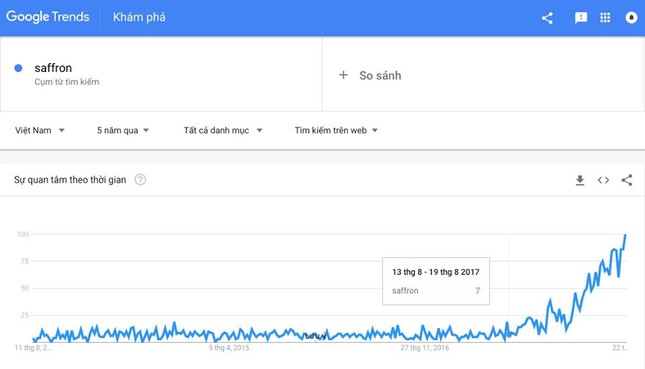Viewport: 645px width, 369px height.
Task: Click the peak point of the trend line
Action: click(x=626, y=235)
